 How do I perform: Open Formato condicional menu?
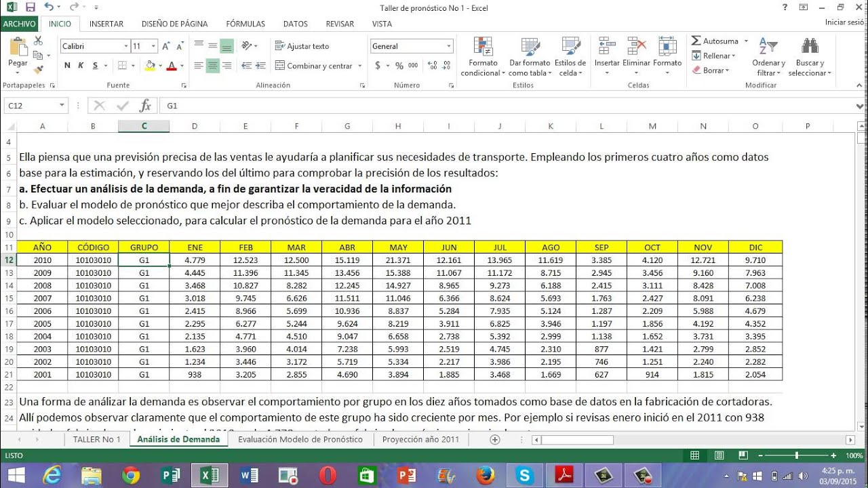point(484,58)
